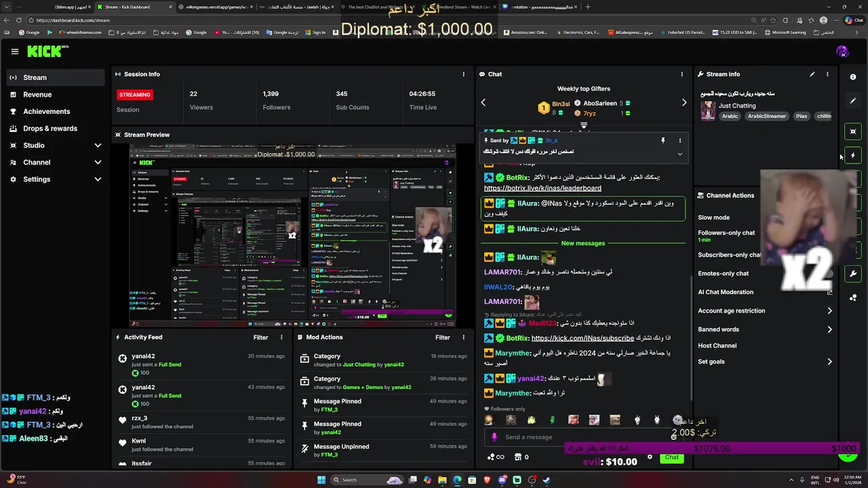The height and width of the screenshot is (488, 868).
Task: Click the lightning bolt icon in right rail
Action: coord(853,155)
